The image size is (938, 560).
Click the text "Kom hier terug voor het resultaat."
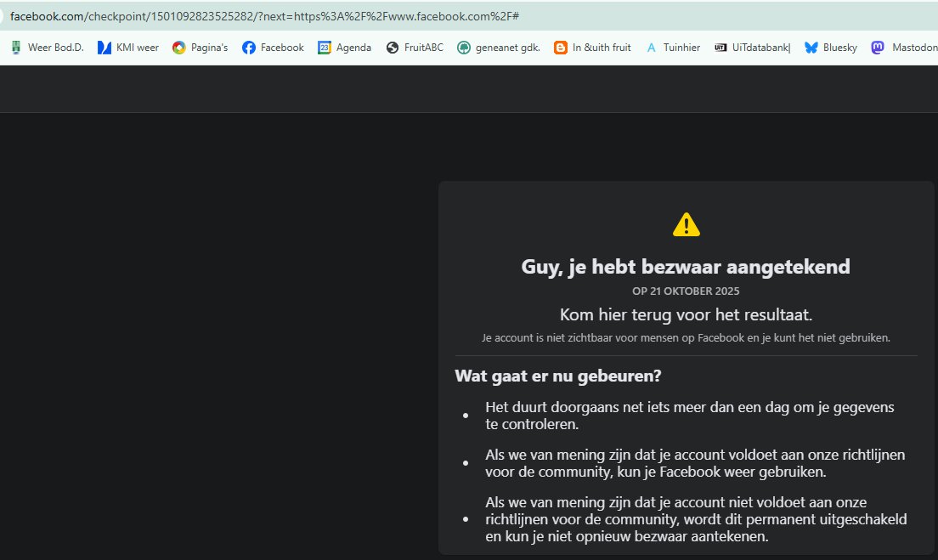pyautogui.click(x=686, y=314)
